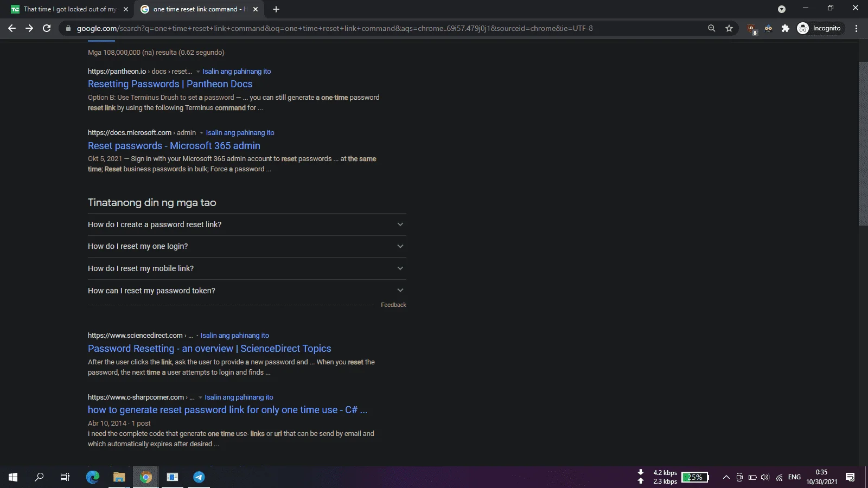Click the battery tray icon
Viewport: 868px width, 488px height.
(x=752, y=477)
